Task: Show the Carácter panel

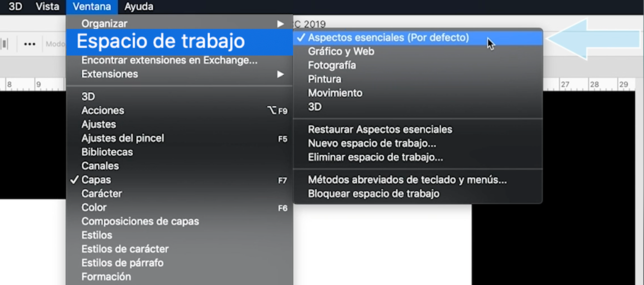Action: click(x=180, y=194)
